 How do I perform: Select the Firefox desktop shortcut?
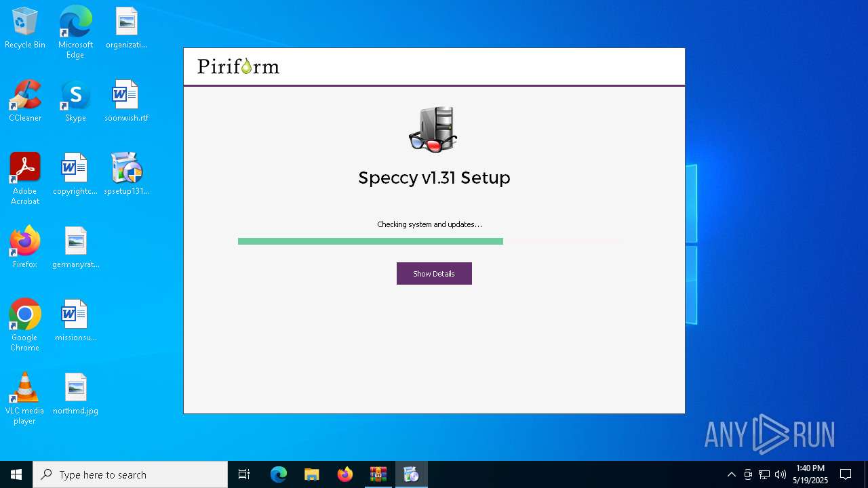pyautogui.click(x=25, y=248)
